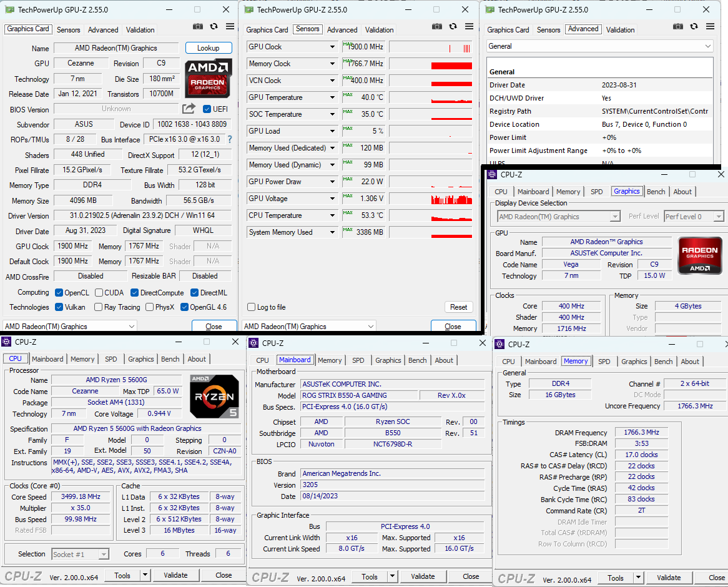
Task: Click Ryzen 5 logo in CPU-Z CPU tab
Action: click(215, 397)
